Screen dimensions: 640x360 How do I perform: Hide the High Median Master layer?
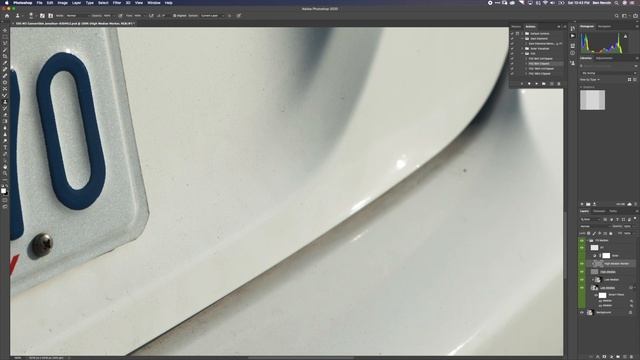coord(582,263)
